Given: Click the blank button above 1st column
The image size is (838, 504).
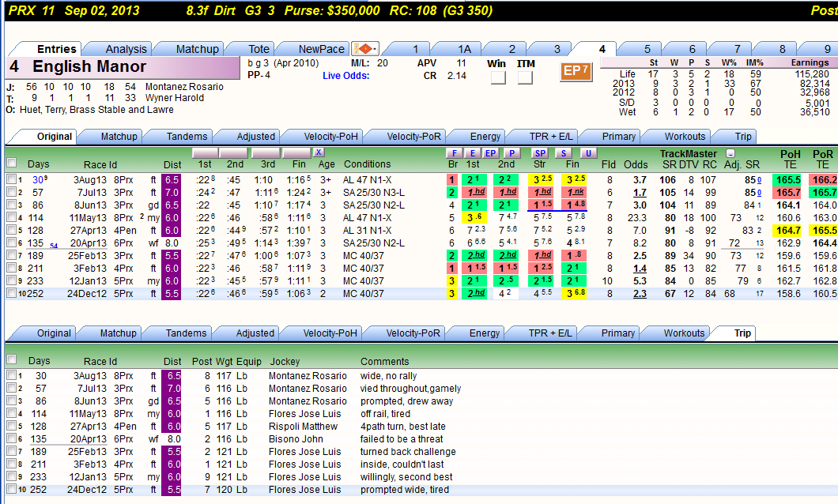Looking at the screenshot, I should point(205,153).
